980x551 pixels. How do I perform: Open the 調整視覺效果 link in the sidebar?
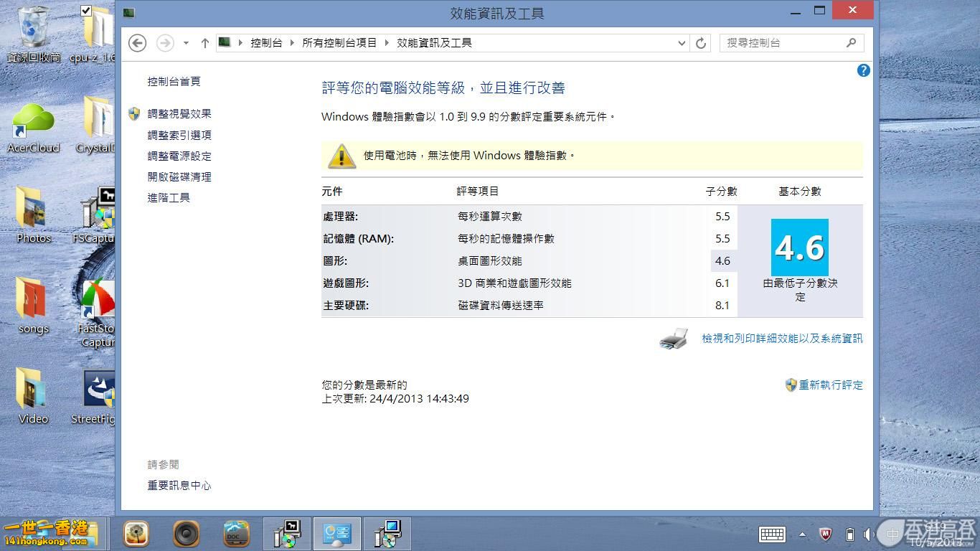[179, 114]
